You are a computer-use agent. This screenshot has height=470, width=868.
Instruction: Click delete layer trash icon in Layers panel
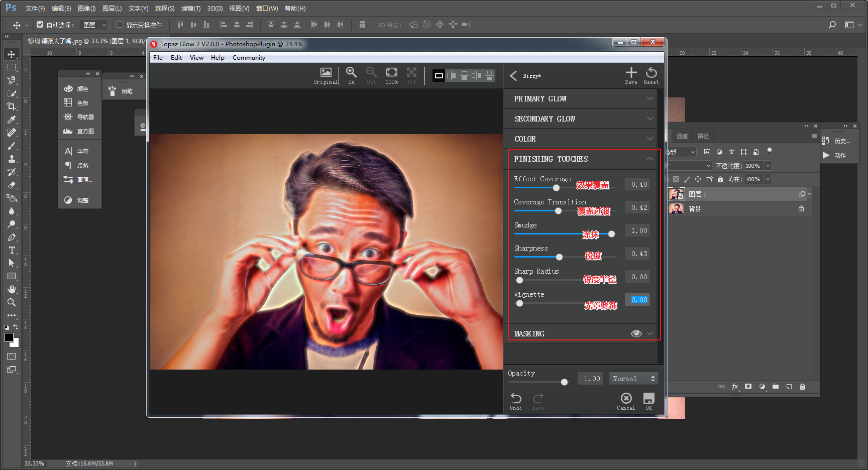(802, 387)
